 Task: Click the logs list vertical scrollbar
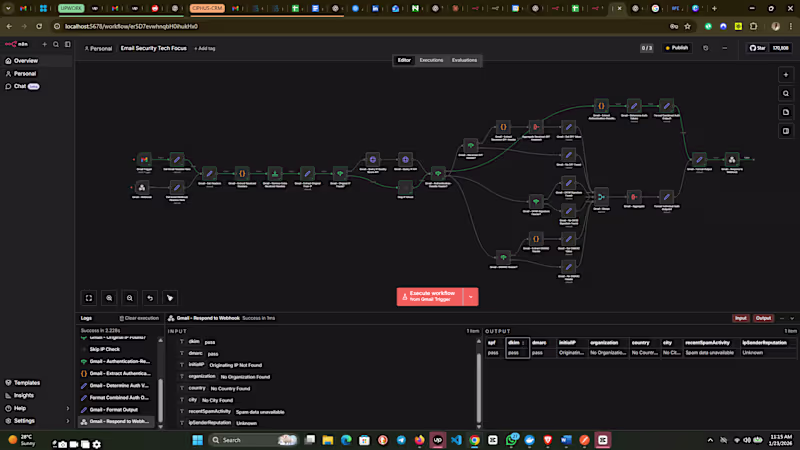pos(161,382)
